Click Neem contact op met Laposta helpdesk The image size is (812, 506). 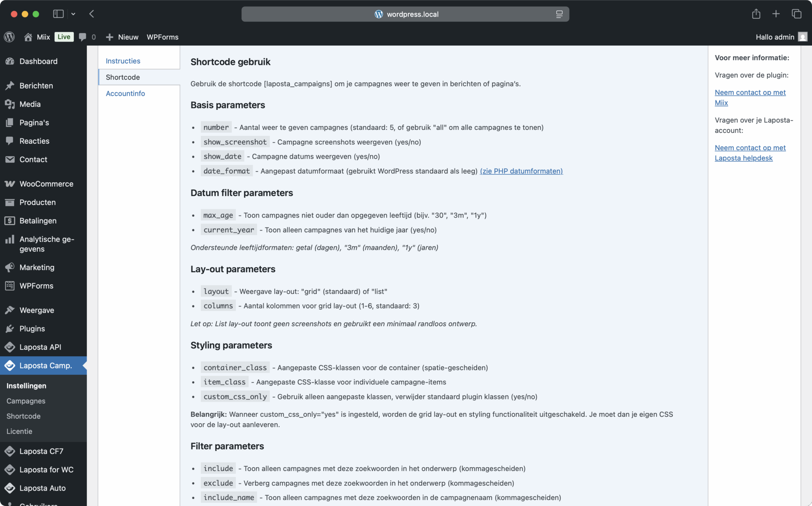(x=750, y=153)
